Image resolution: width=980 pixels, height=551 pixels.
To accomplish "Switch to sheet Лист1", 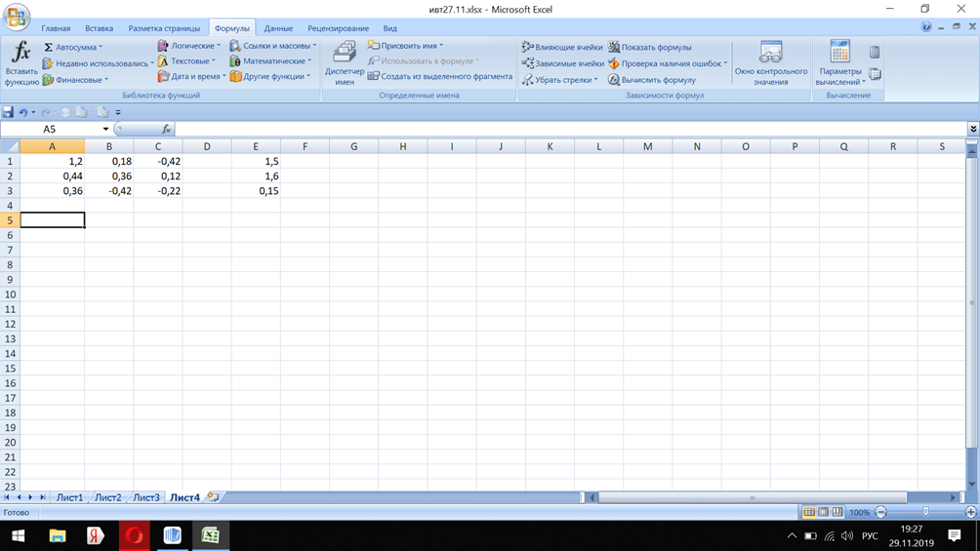I will point(69,497).
